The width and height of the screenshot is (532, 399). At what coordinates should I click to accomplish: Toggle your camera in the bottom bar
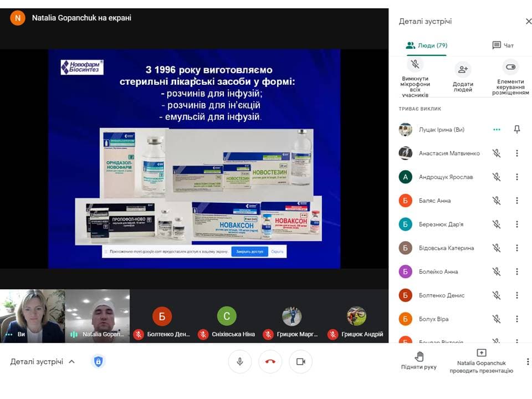click(300, 362)
